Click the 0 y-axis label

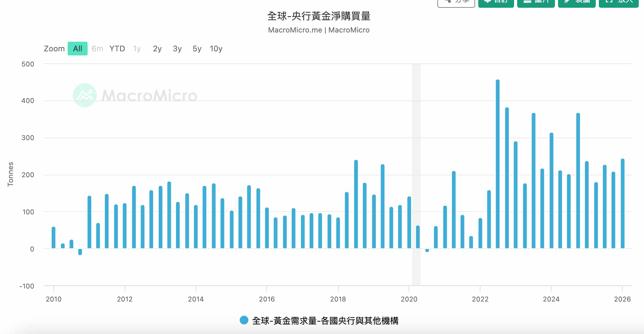coord(32,249)
